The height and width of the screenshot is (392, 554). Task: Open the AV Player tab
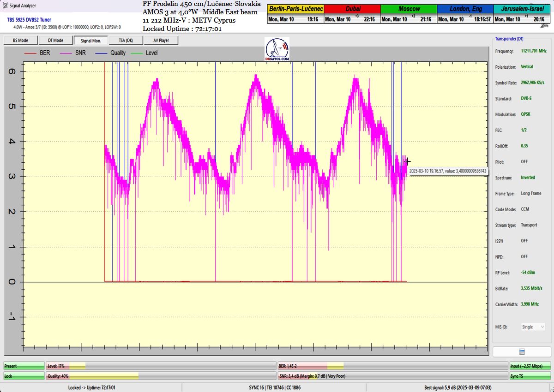161,41
